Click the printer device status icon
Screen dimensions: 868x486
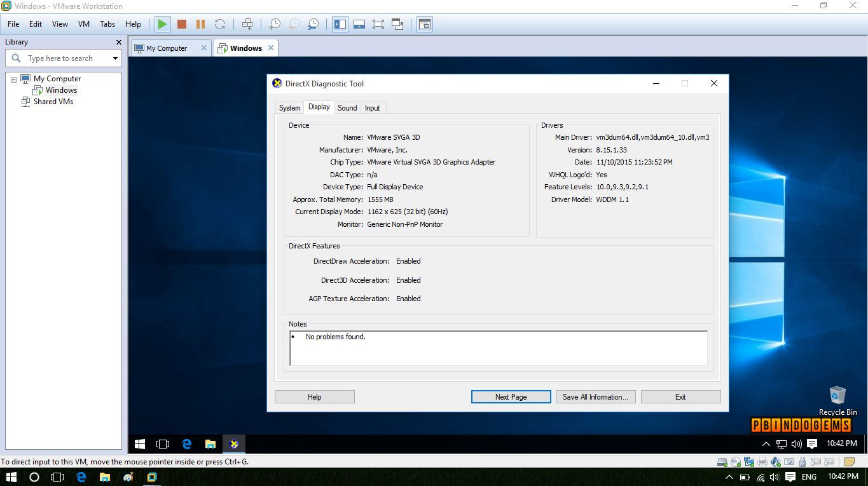(x=762, y=462)
